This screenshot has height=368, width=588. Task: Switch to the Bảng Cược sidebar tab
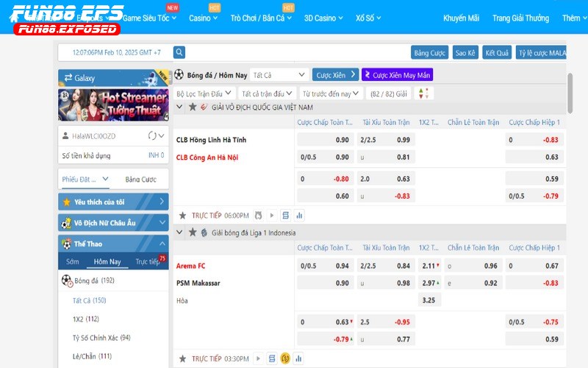point(140,180)
